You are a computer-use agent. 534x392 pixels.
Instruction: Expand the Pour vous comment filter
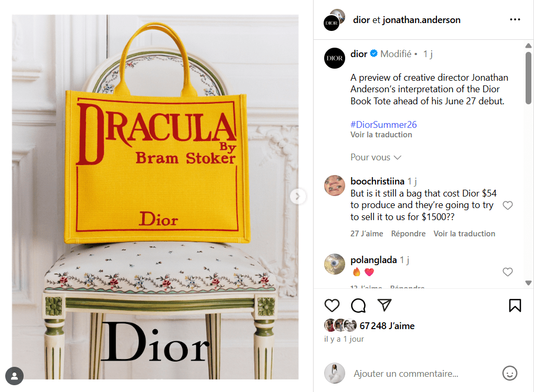click(x=376, y=157)
